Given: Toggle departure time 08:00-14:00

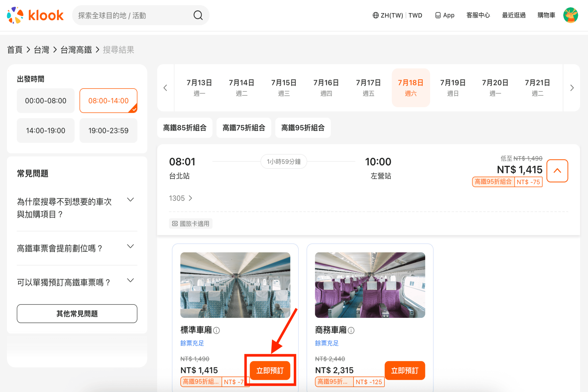Looking at the screenshot, I should pyautogui.click(x=108, y=101).
